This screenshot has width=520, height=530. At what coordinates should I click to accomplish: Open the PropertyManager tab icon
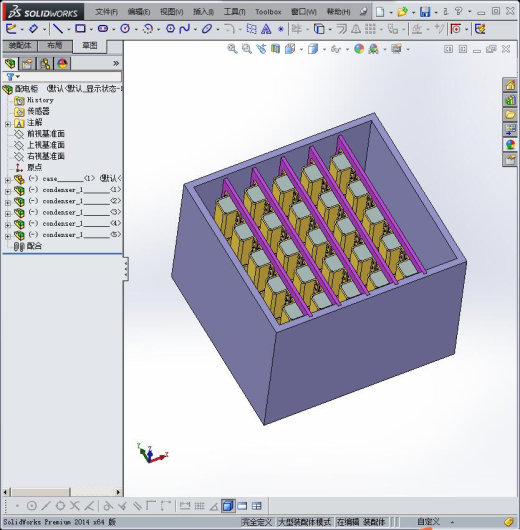click(x=27, y=64)
